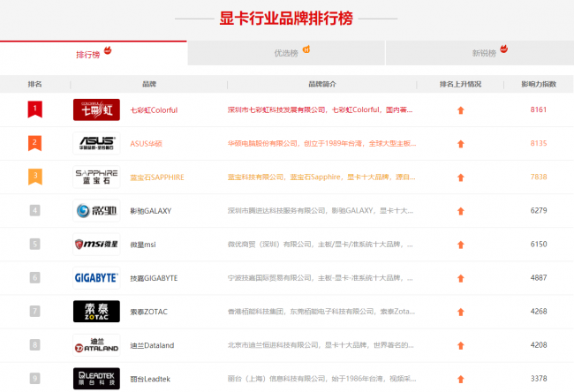Click the rising arrow in 索泰ZOTAC row
574x392 pixels.
point(461,312)
